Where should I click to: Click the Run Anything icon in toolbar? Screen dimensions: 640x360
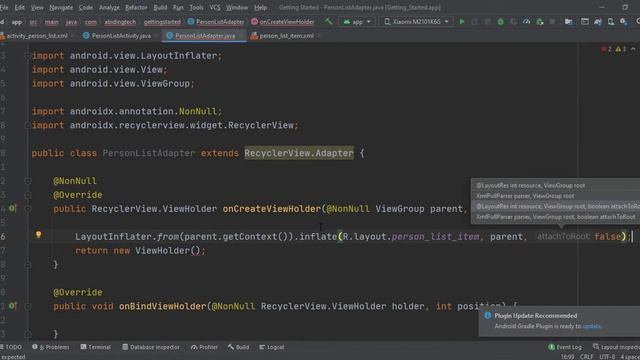pyautogui.click(x=584, y=22)
